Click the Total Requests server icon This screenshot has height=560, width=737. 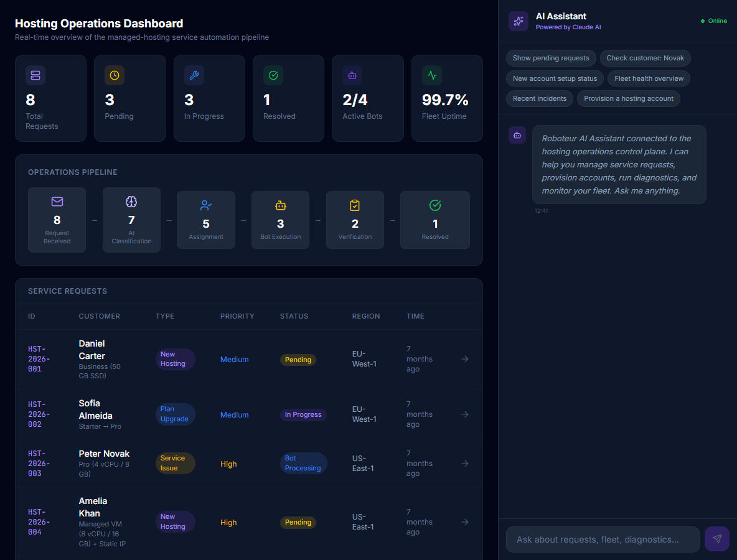click(x=35, y=75)
